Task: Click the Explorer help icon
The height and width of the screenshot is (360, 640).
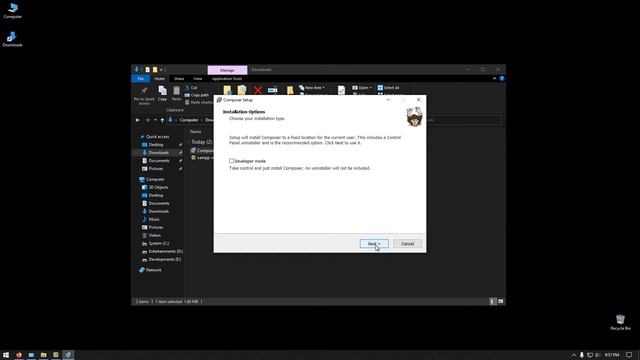Action: (502, 78)
